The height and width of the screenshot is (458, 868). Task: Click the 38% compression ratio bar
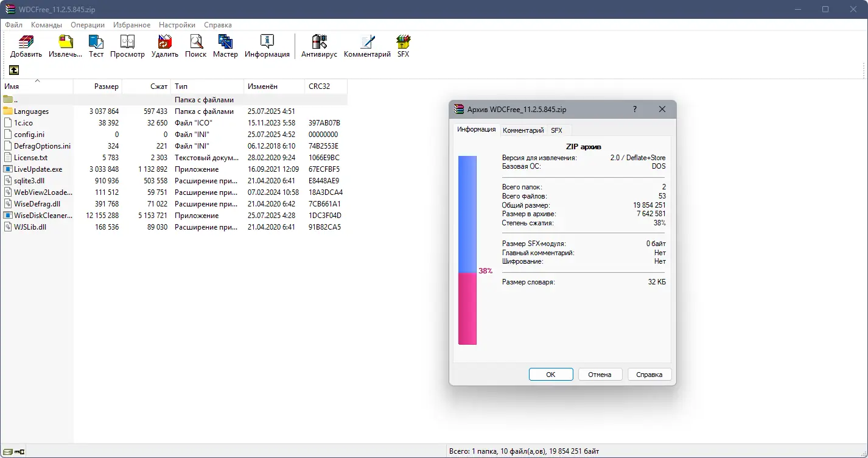coord(467,250)
